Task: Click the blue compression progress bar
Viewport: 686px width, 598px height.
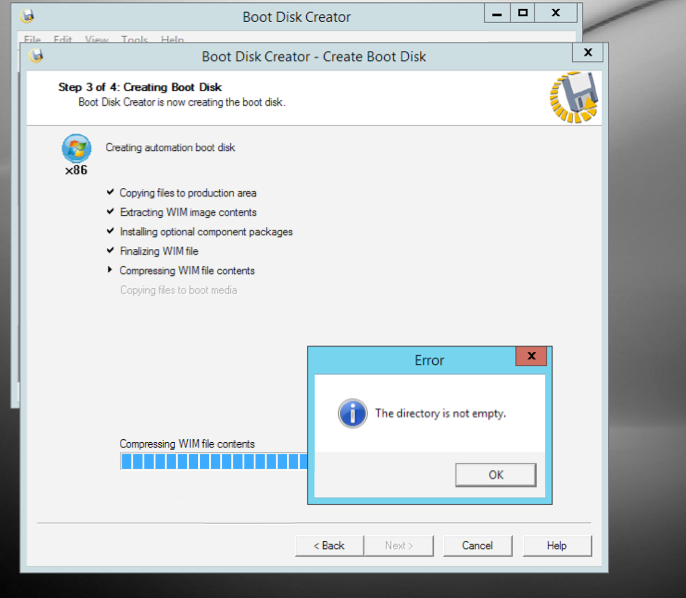Action: pyautogui.click(x=214, y=461)
